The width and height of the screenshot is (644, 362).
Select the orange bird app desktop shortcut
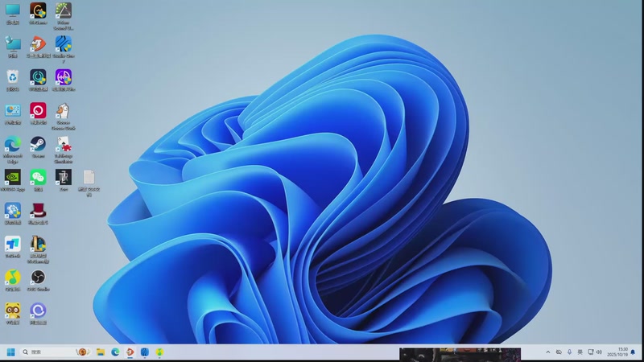tap(38, 44)
